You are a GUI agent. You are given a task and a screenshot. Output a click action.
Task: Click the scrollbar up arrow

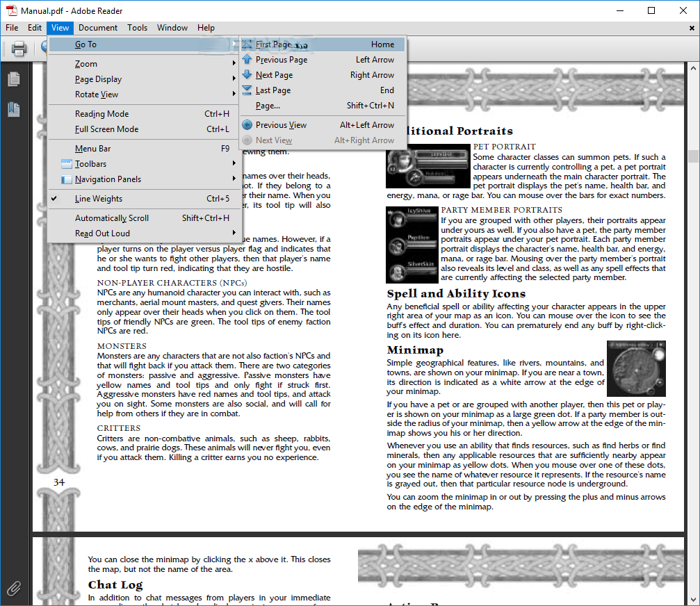coord(693,68)
